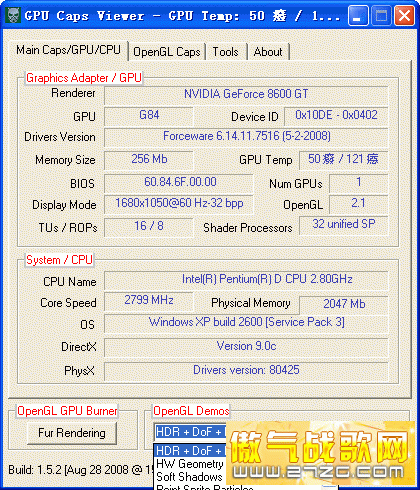Click OS value Windows XP build 2600
Image resolution: width=420 pixels, height=490 pixels.
(x=246, y=323)
